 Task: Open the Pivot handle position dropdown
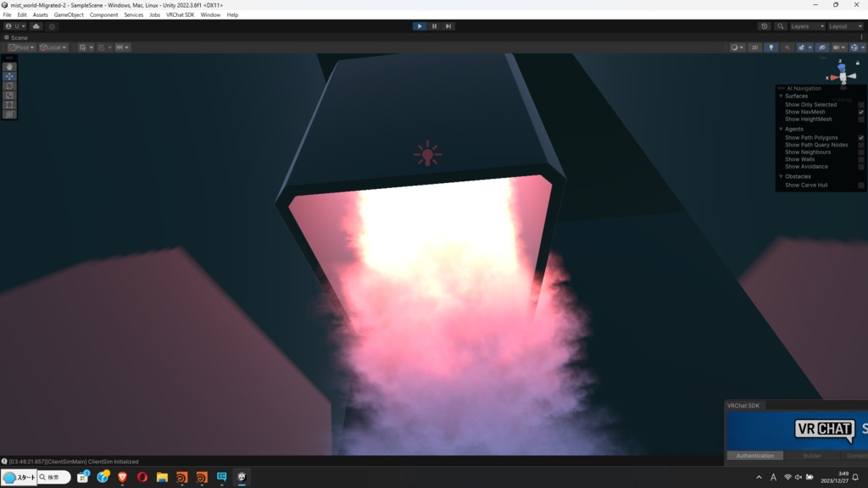tap(21, 47)
